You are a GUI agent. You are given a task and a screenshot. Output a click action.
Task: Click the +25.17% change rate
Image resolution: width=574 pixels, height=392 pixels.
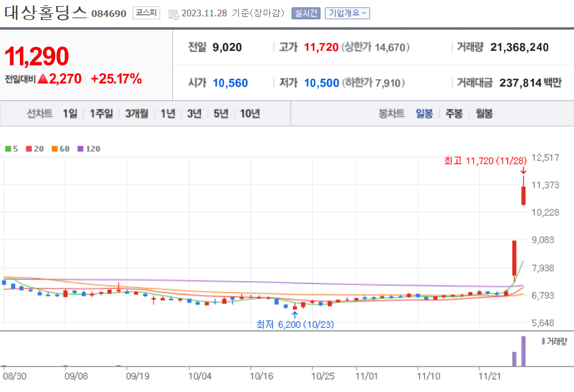pyautogui.click(x=116, y=79)
